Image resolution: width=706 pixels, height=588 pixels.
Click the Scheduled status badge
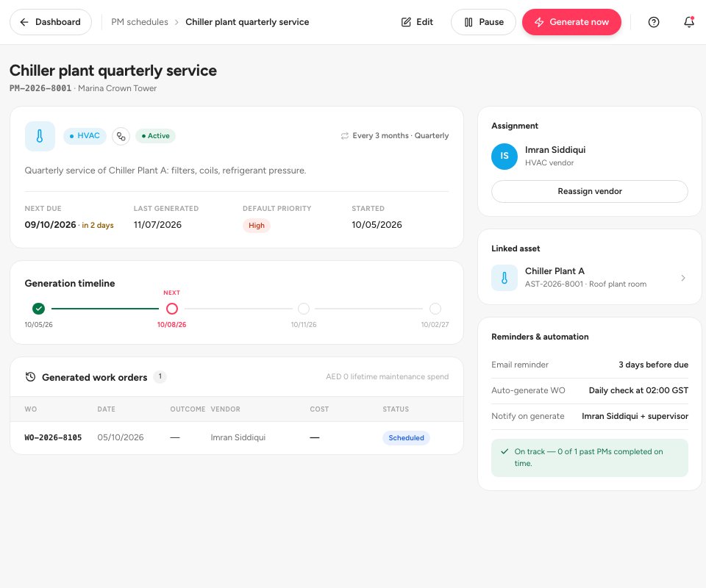point(406,438)
